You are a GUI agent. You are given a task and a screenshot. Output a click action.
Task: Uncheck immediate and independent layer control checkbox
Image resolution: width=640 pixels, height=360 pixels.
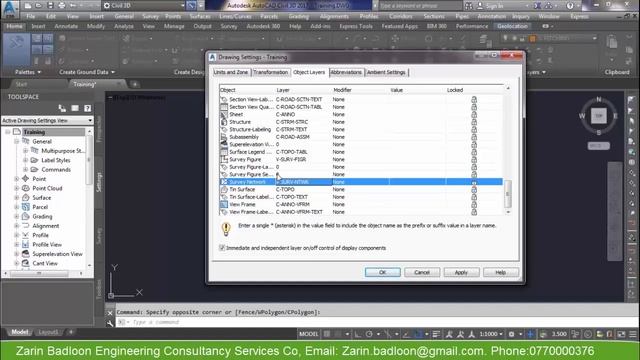pos(222,248)
